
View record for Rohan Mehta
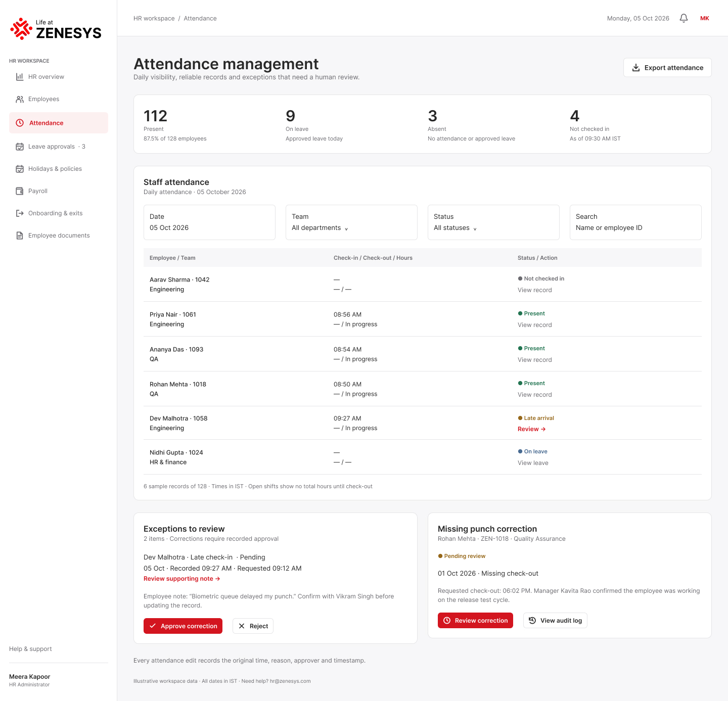click(x=534, y=395)
